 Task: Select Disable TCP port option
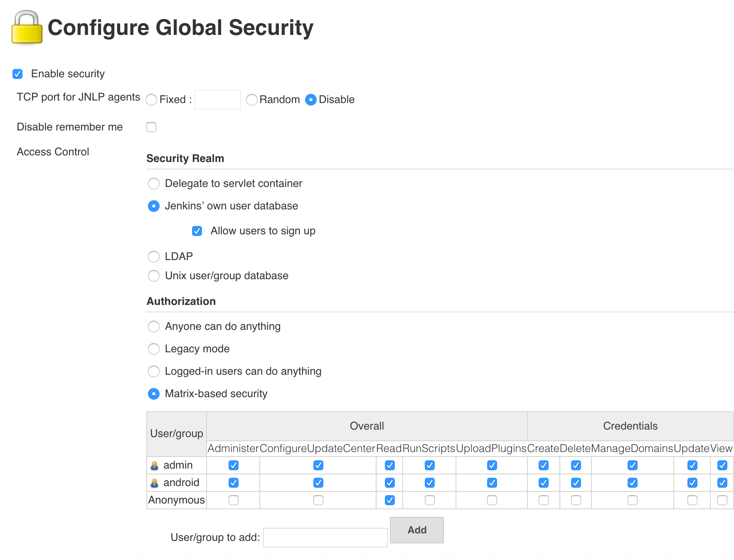pyautogui.click(x=311, y=100)
